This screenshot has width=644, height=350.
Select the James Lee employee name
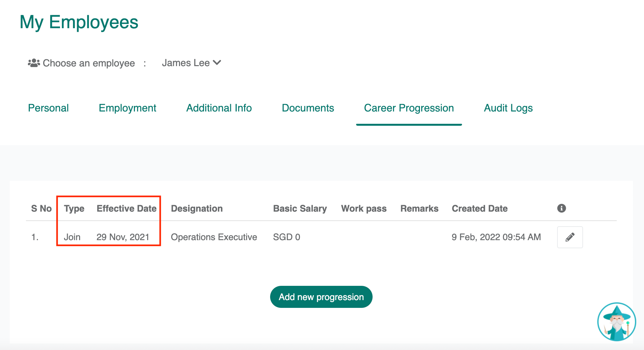186,63
